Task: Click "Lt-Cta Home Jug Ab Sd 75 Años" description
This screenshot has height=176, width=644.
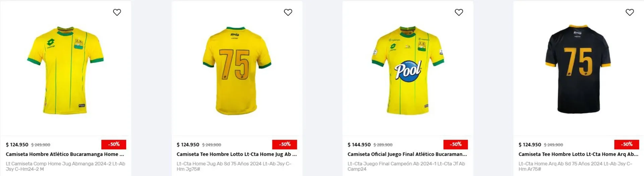Action: (234, 166)
